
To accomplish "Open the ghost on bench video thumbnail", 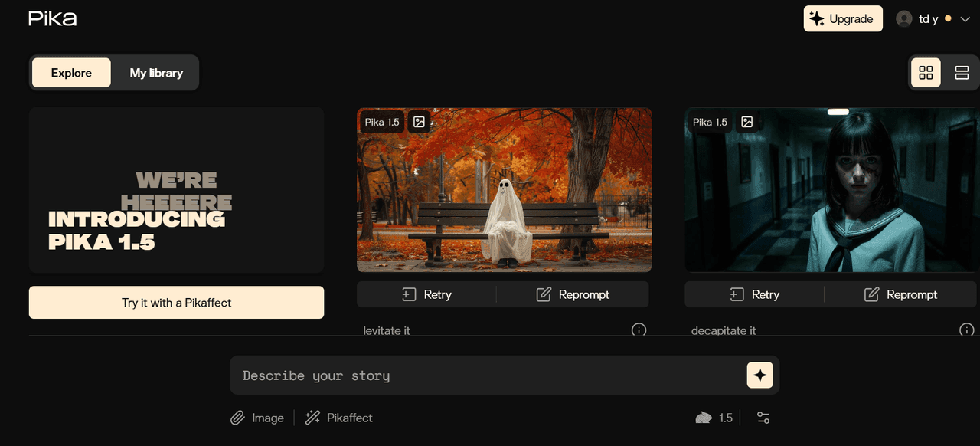I will point(505,190).
